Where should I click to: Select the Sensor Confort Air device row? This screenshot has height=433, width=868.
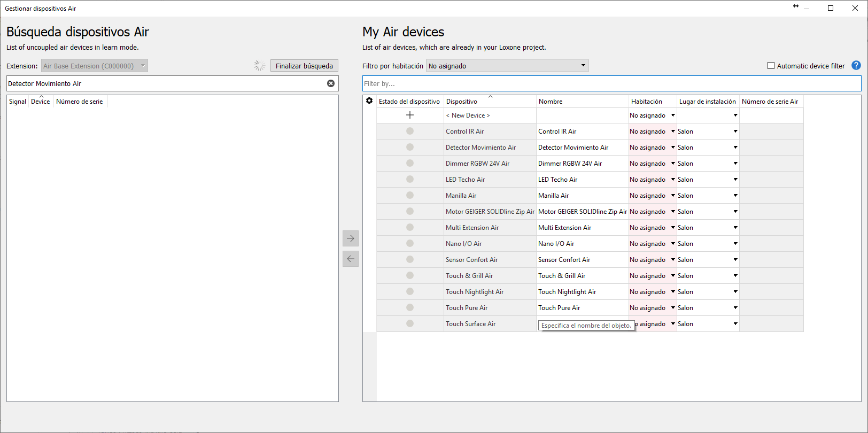click(471, 260)
